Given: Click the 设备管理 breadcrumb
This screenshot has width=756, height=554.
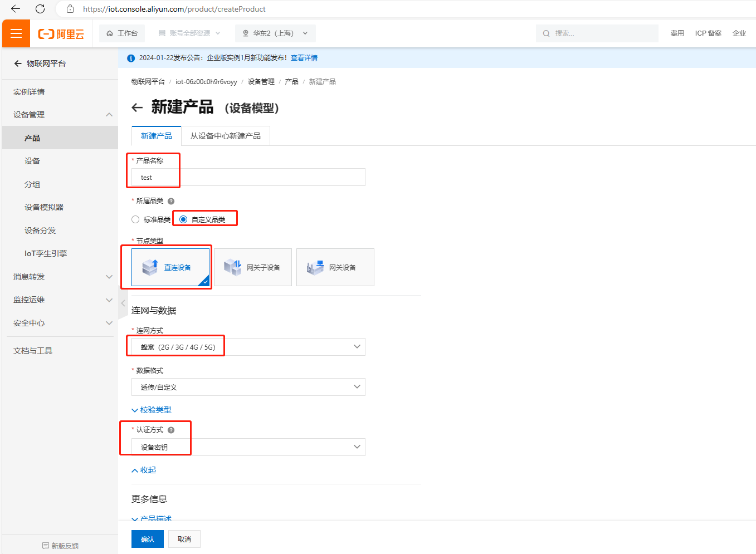Looking at the screenshot, I should (261, 82).
